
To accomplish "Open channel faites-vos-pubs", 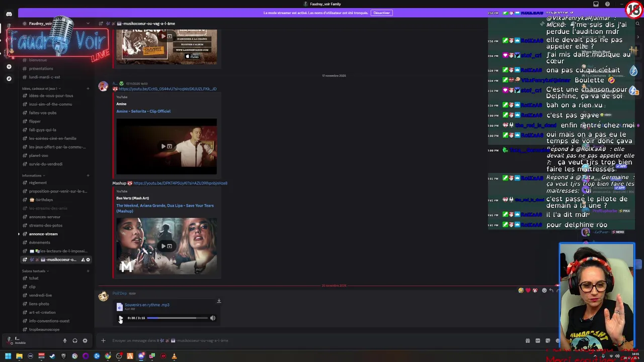I will click(43, 113).
